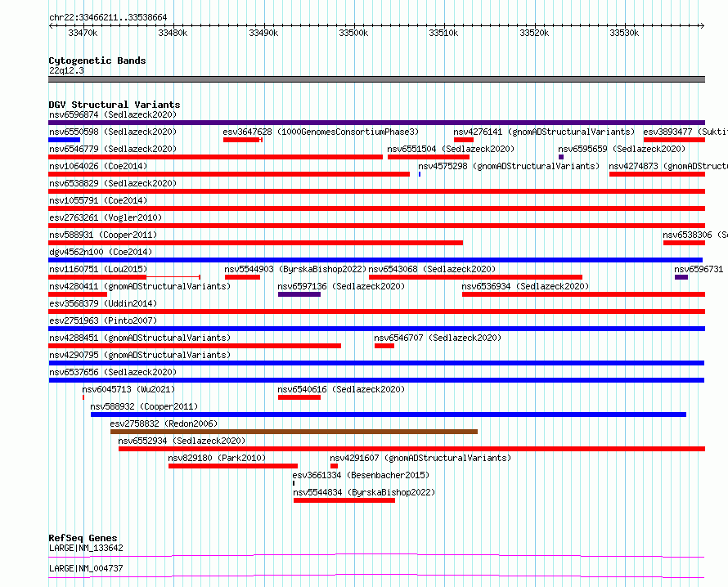Open esv2758832 (Redon2006) label

point(164,423)
